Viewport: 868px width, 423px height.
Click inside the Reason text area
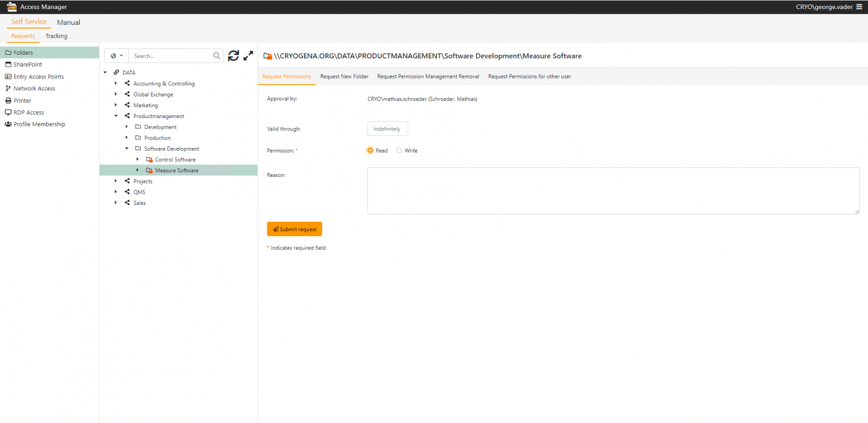click(613, 191)
